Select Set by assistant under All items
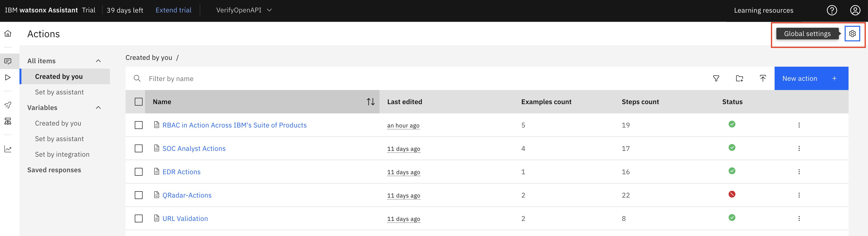The width and height of the screenshot is (868, 236). coord(59,92)
